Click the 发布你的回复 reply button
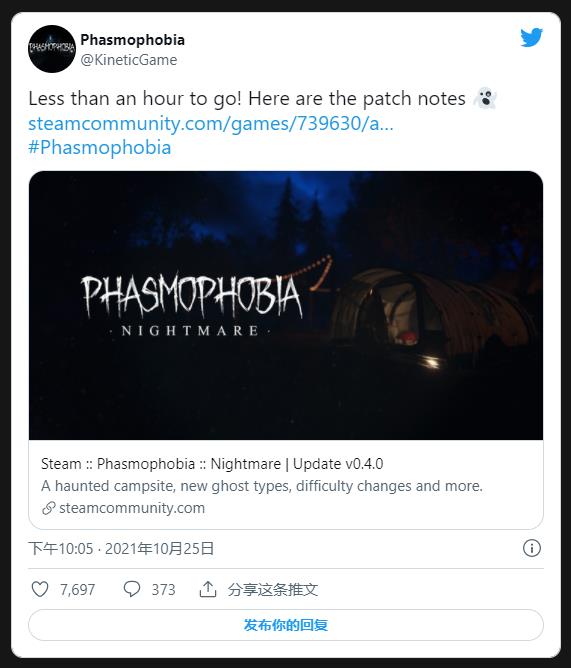Screen dimensions: 571x668 click(x=286, y=625)
